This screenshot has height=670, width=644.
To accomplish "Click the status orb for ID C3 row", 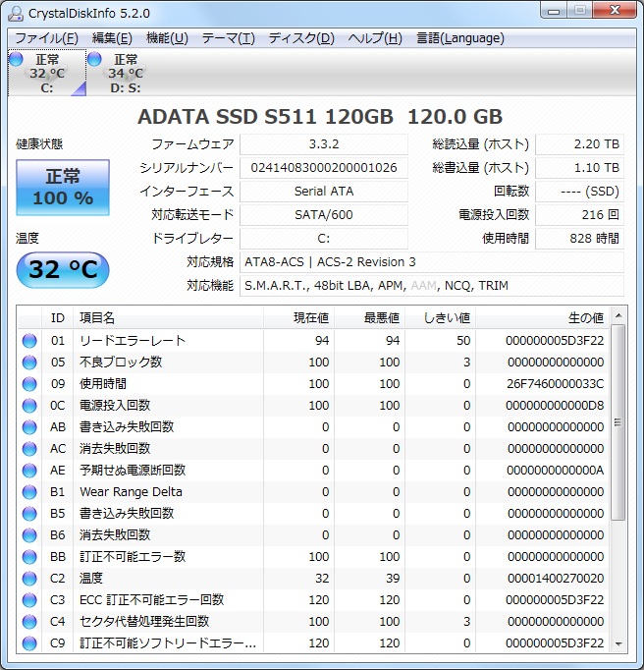I will (29, 600).
